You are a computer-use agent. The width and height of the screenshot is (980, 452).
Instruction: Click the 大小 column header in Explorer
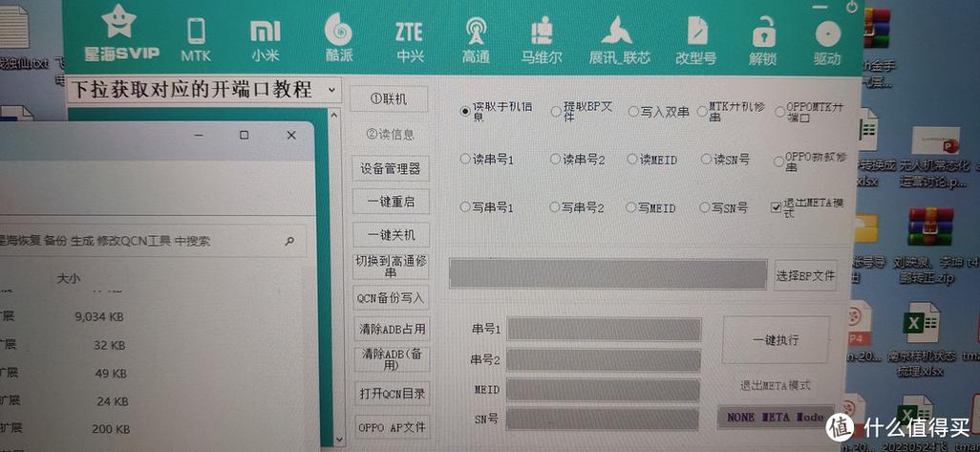click(69, 279)
